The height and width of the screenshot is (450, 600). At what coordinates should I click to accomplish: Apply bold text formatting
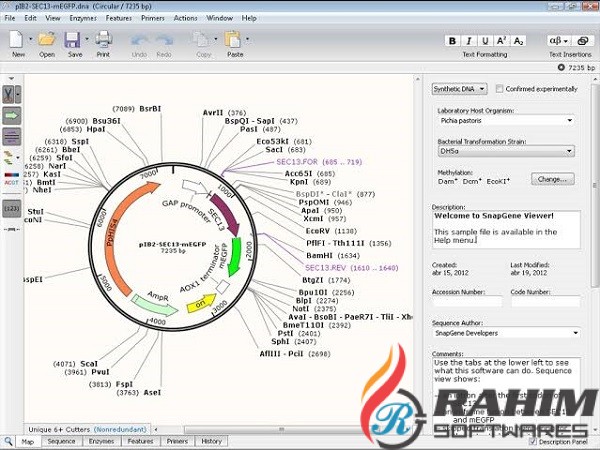point(454,40)
